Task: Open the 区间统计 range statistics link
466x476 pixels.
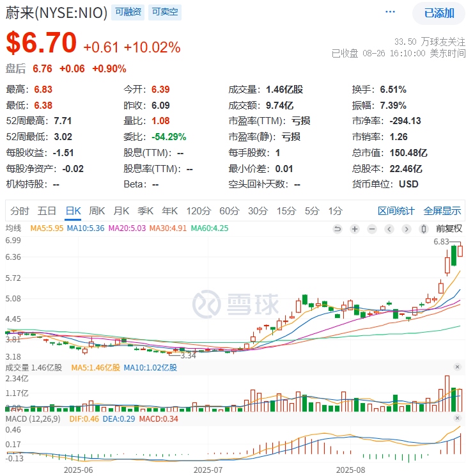Action: click(396, 210)
